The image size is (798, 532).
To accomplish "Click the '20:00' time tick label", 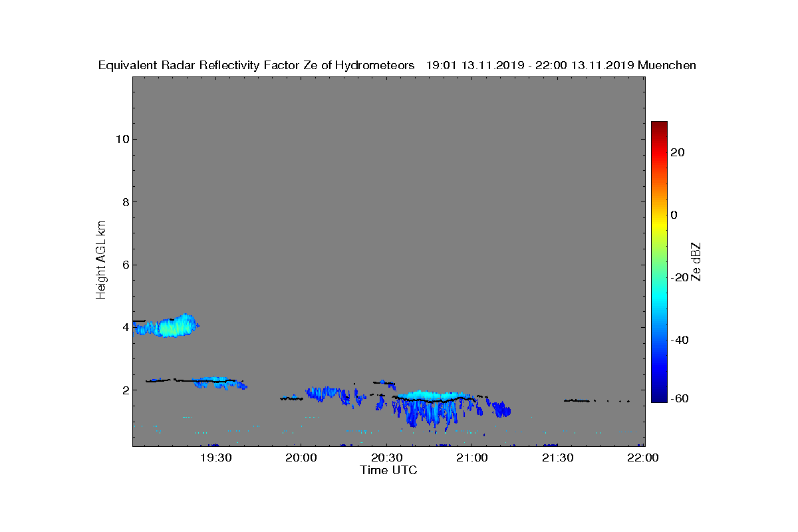I will [301, 458].
